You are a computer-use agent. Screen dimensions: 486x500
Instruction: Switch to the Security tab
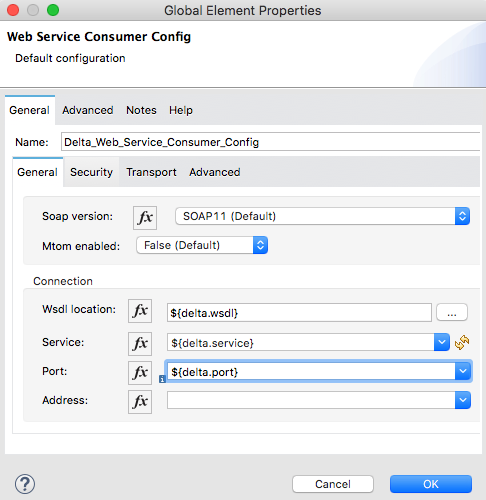pos(91,172)
